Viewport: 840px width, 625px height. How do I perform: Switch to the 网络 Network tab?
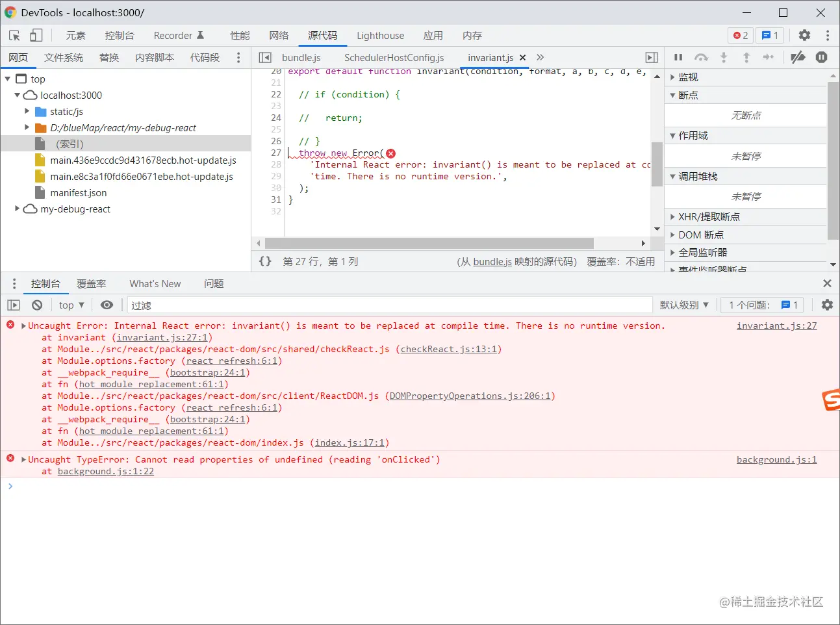(x=279, y=36)
